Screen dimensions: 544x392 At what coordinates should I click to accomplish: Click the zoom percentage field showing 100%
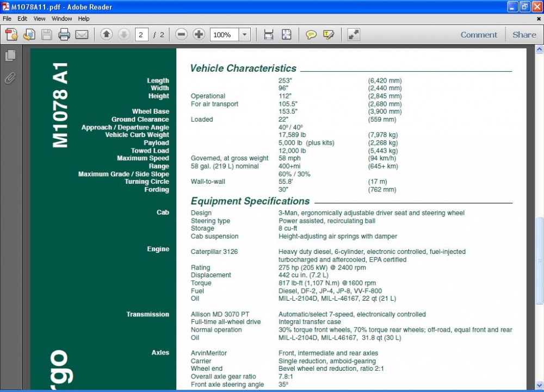tap(224, 35)
